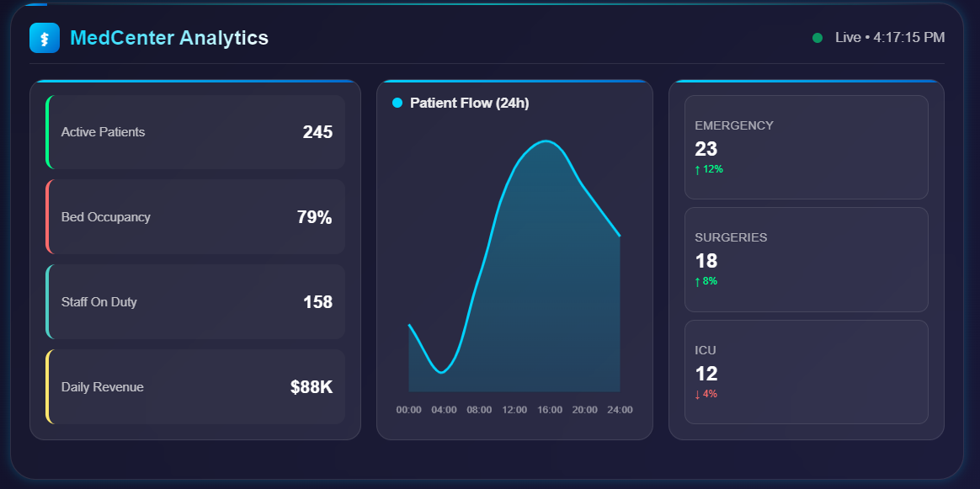Screen dimensions: 980x489
Task: Click the up-arrow next to the 8% change
Action: click(x=695, y=280)
